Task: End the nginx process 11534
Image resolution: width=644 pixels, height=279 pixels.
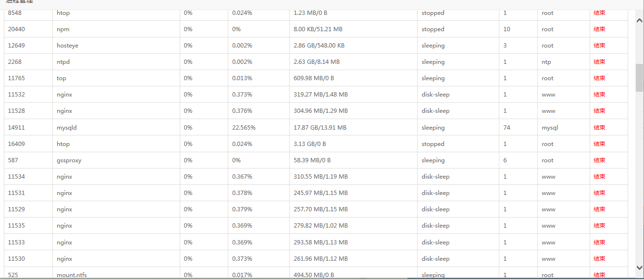Action: pos(599,177)
